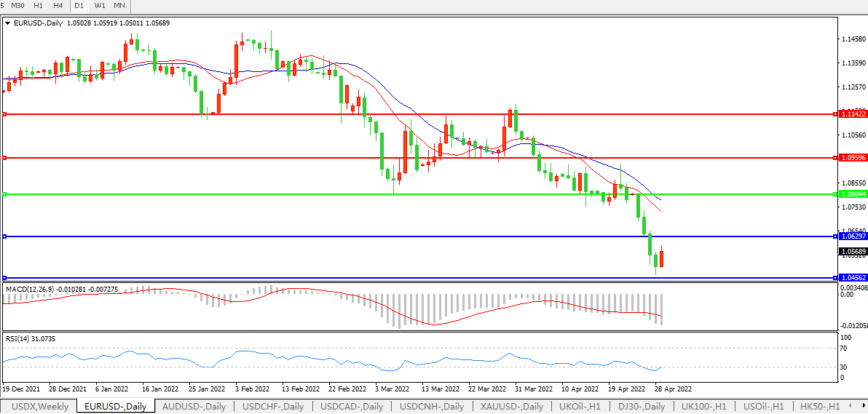Select the W1 weekly timeframe
This screenshot has height=414, width=868.
pyautogui.click(x=100, y=6)
